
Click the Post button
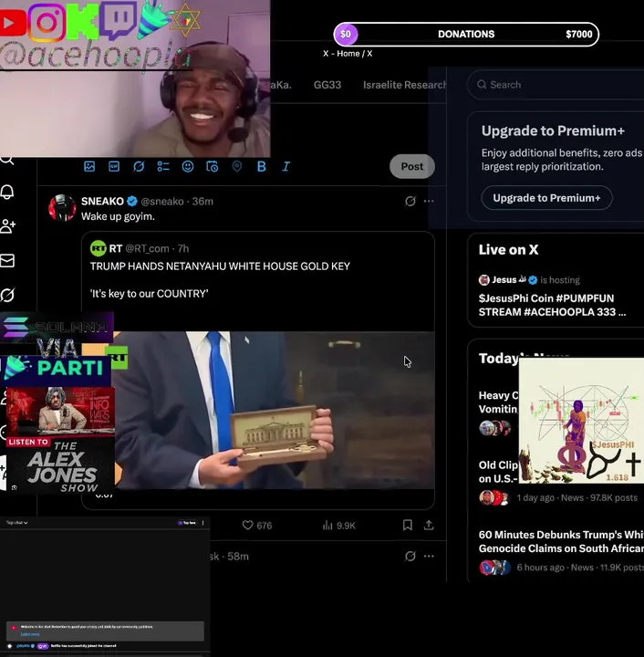pos(412,166)
